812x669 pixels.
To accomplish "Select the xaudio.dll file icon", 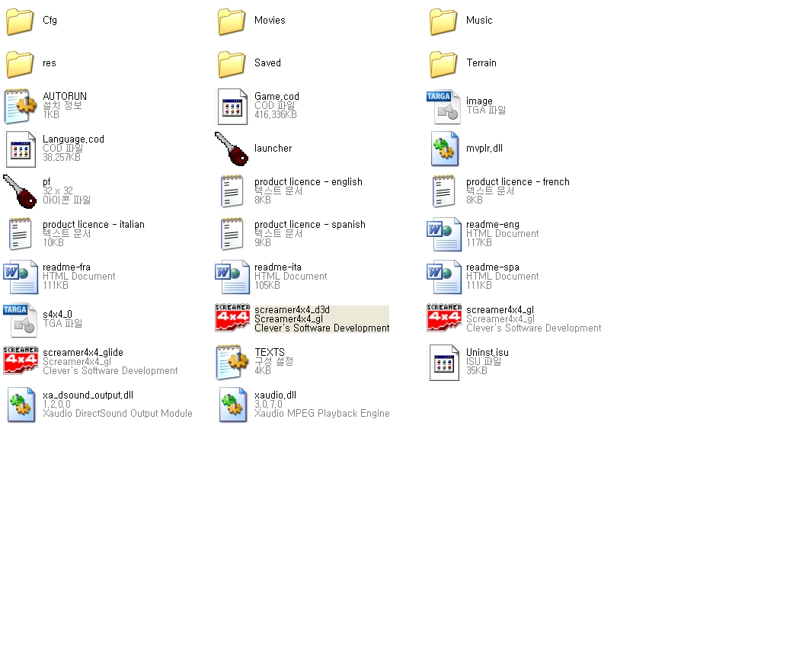I will tap(232, 405).
